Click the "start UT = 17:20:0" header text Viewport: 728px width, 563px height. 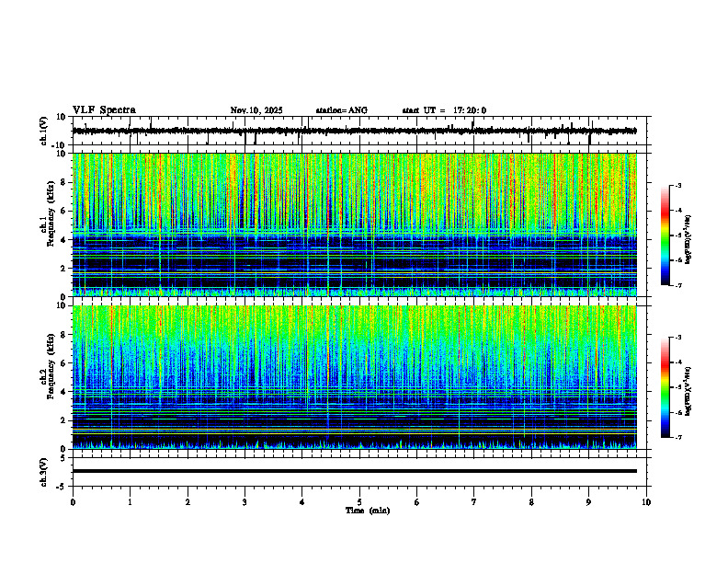click(444, 110)
